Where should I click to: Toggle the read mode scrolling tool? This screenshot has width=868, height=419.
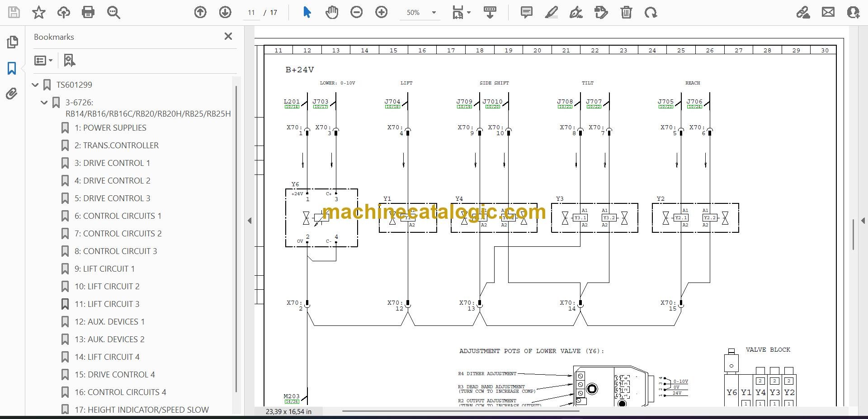pos(490,12)
